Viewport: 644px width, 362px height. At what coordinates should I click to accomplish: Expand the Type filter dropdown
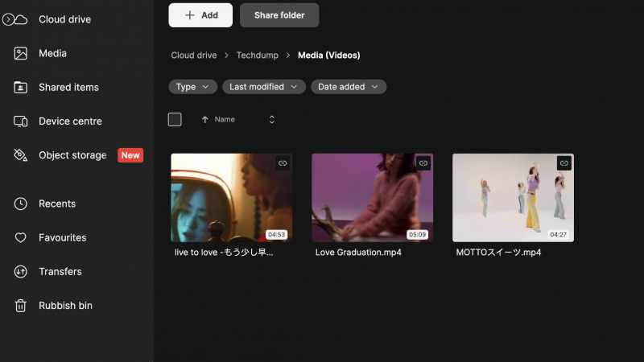tap(192, 87)
